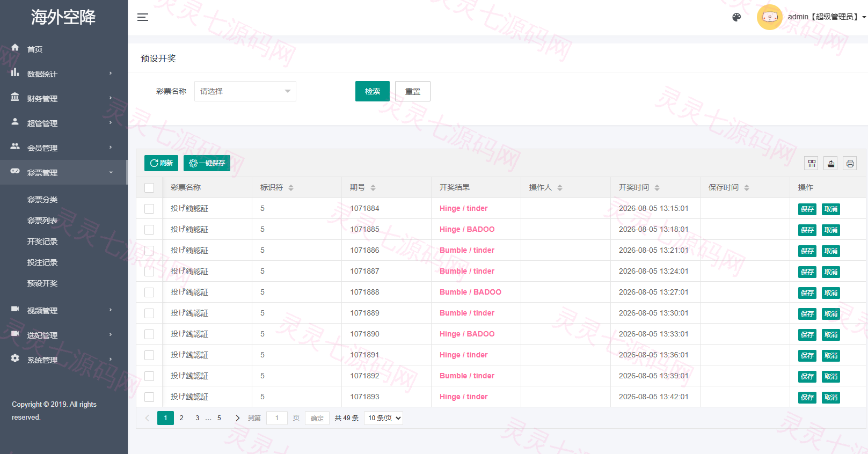Open 开奖记录 in sidebar
The width and height of the screenshot is (868, 454).
42,241
